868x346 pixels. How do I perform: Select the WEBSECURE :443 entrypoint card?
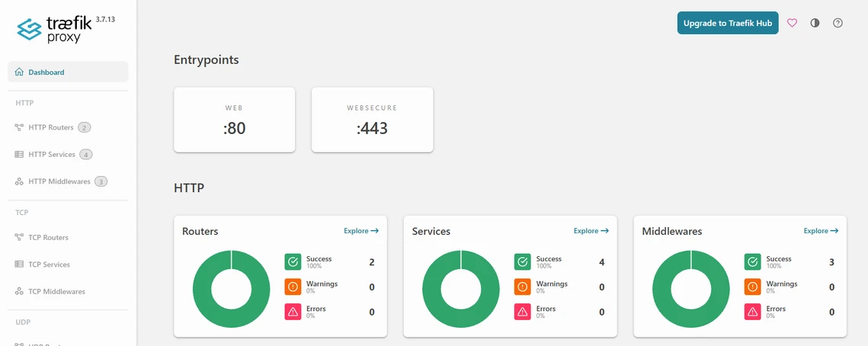click(372, 120)
